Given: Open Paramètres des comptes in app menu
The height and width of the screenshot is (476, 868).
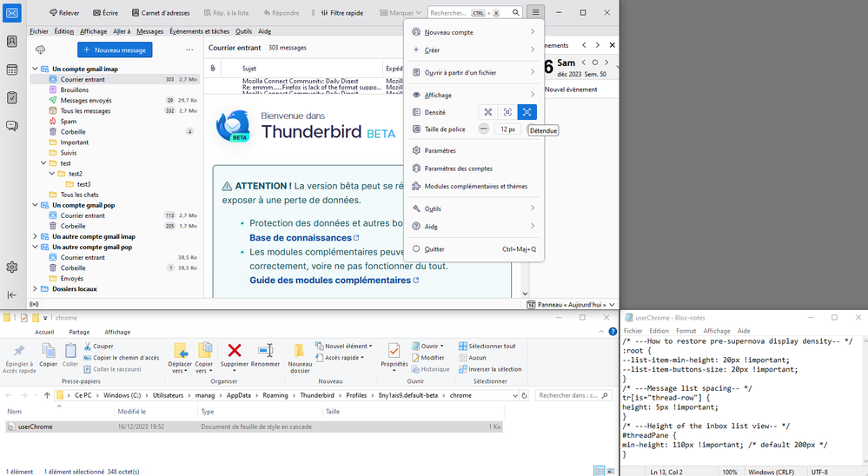Looking at the screenshot, I should (x=474, y=169).
